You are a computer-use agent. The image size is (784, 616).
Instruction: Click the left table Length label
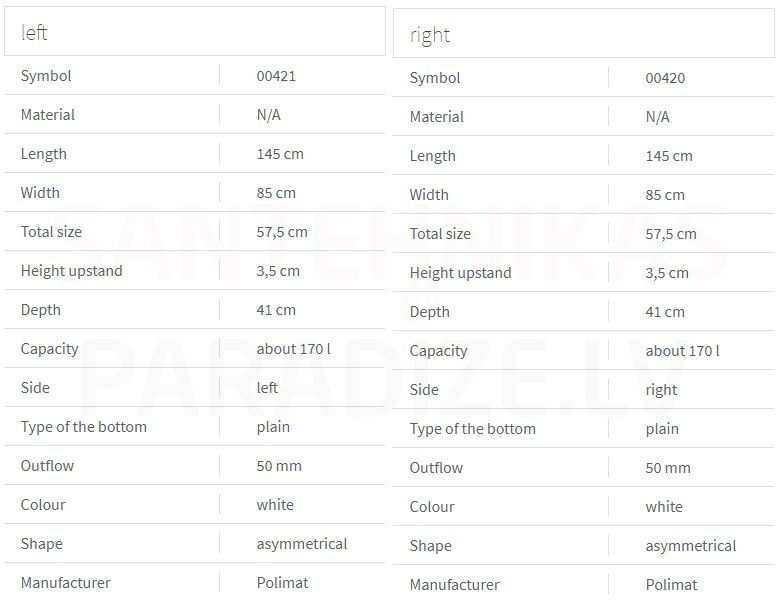[44, 154]
